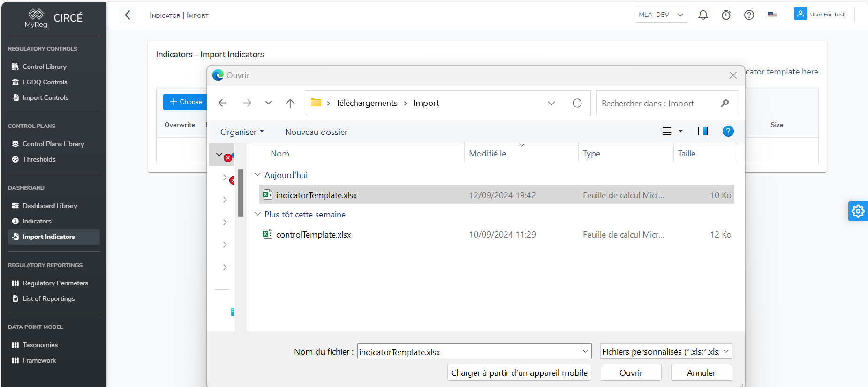Go back in the file dialog
The image size is (868, 387).
point(223,103)
